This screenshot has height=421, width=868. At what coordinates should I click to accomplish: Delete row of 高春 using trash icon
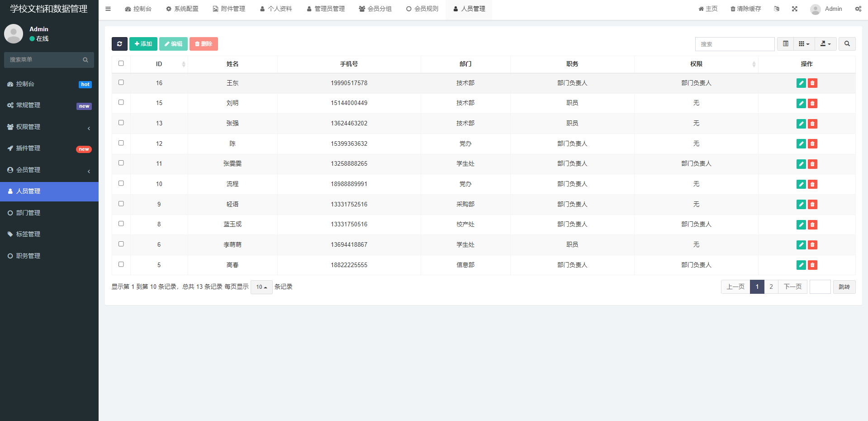pyautogui.click(x=812, y=265)
